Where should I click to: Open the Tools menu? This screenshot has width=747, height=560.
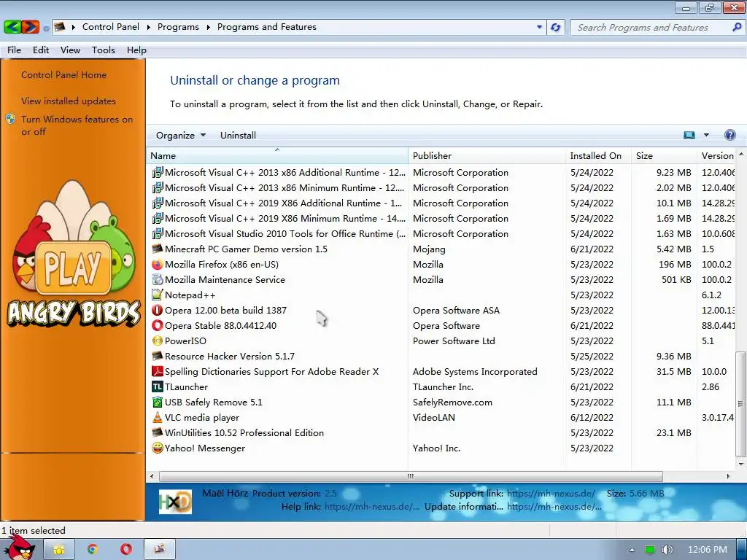104,50
